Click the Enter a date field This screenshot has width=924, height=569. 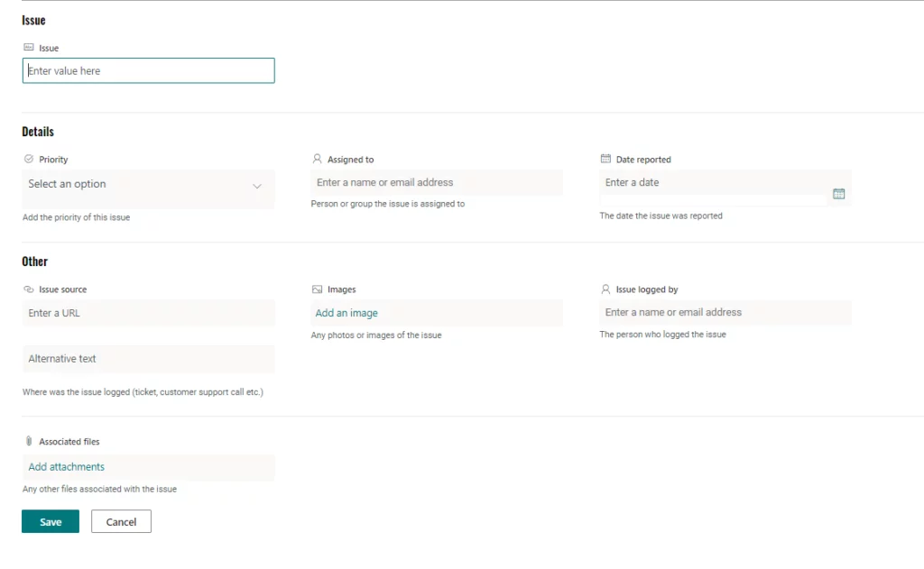tap(713, 182)
